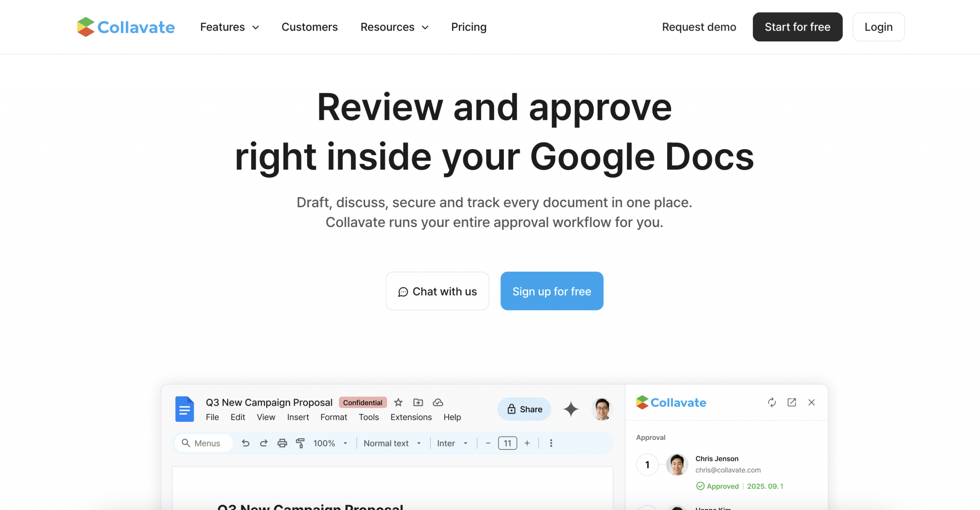Open the Tools menu

tap(369, 417)
